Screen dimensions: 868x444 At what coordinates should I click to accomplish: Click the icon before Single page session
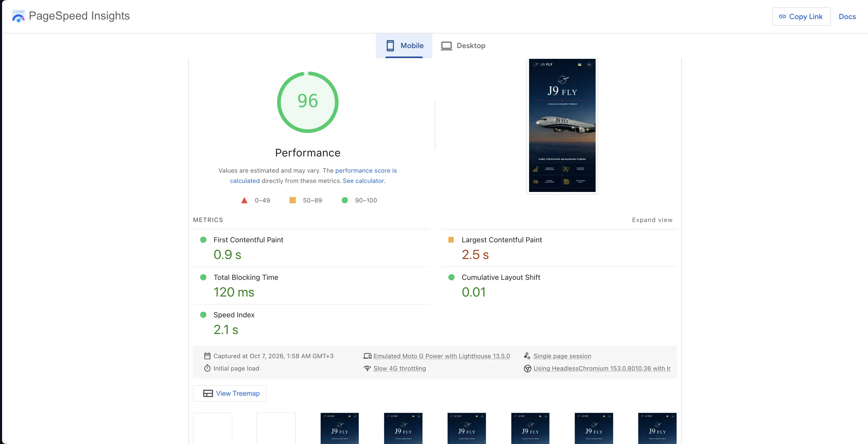(527, 356)
